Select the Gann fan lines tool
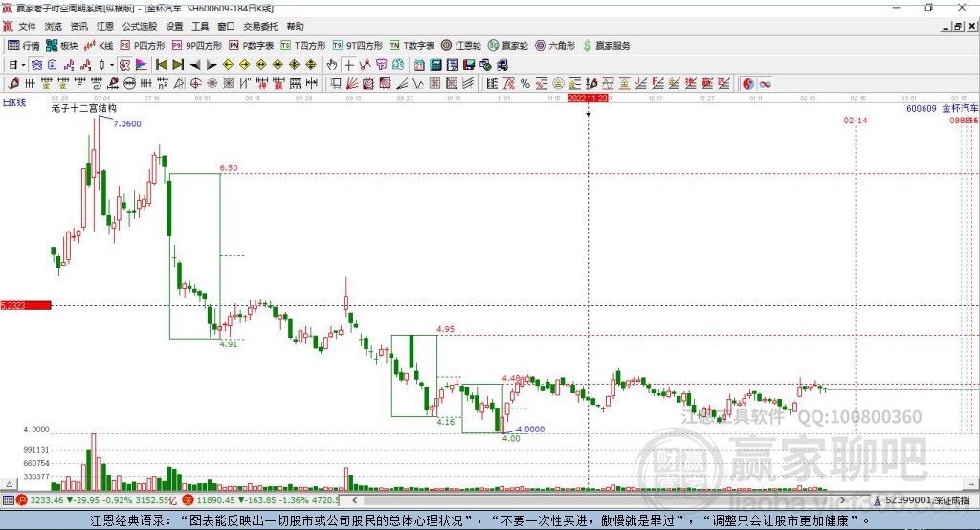980x530 pixels. point(352,84)
